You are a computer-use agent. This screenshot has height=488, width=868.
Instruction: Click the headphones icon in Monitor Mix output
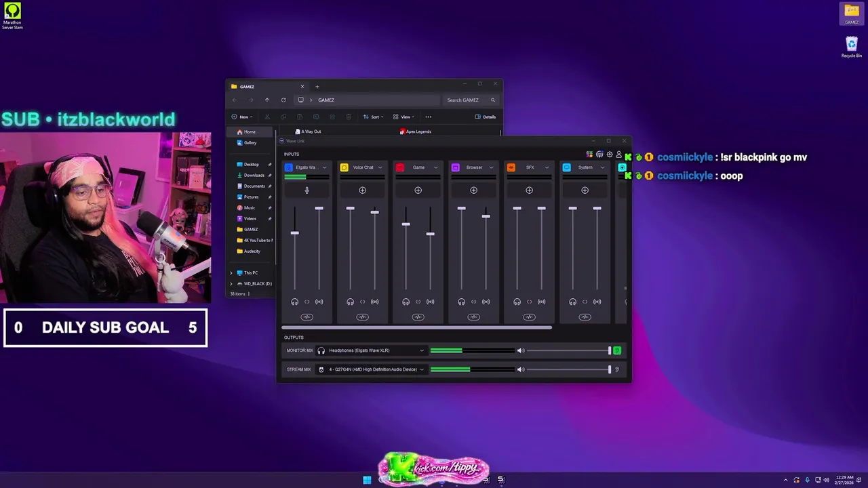click(321, 350)
